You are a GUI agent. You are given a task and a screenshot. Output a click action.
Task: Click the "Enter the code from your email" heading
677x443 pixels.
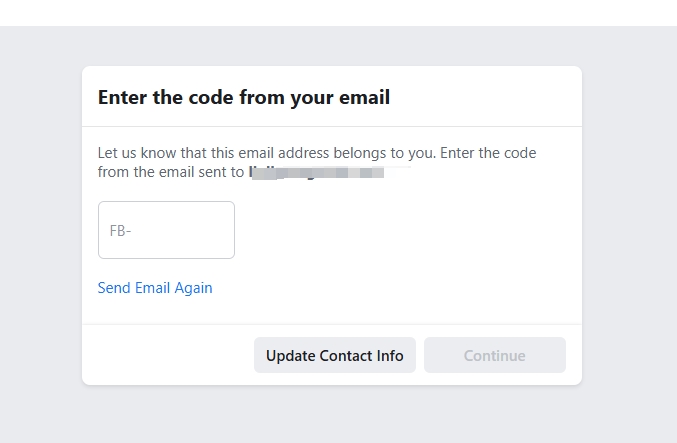[243, 97]
